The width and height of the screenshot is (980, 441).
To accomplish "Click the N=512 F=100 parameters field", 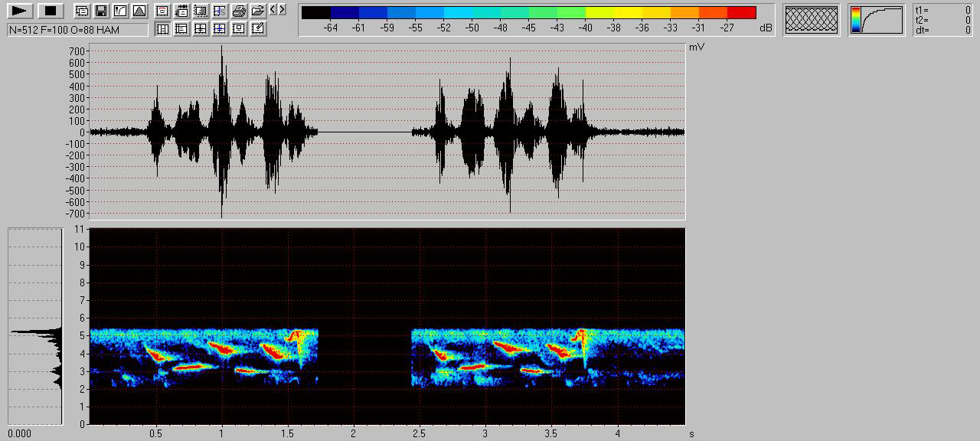I will pos(77,30).
